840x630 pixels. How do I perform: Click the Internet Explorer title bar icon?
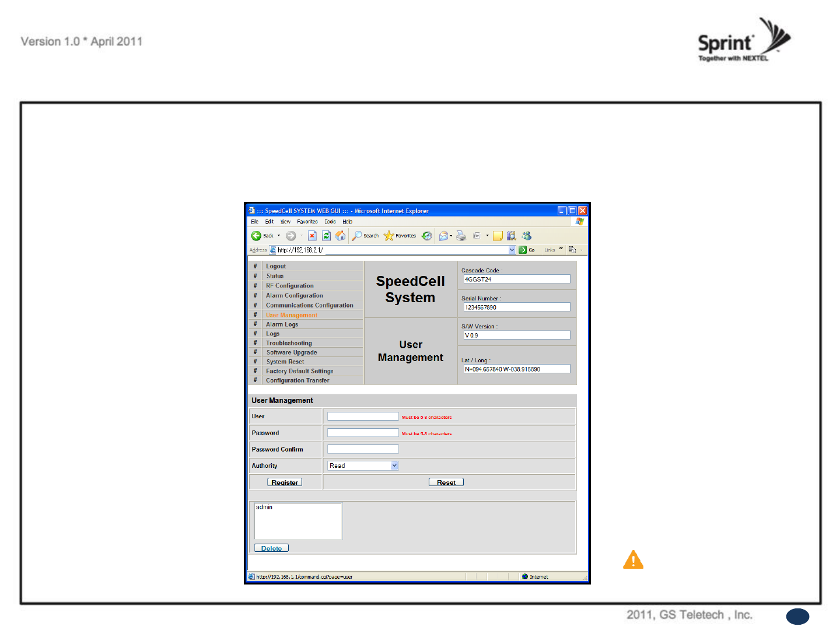pyautogui.click(x=251, y=211)
